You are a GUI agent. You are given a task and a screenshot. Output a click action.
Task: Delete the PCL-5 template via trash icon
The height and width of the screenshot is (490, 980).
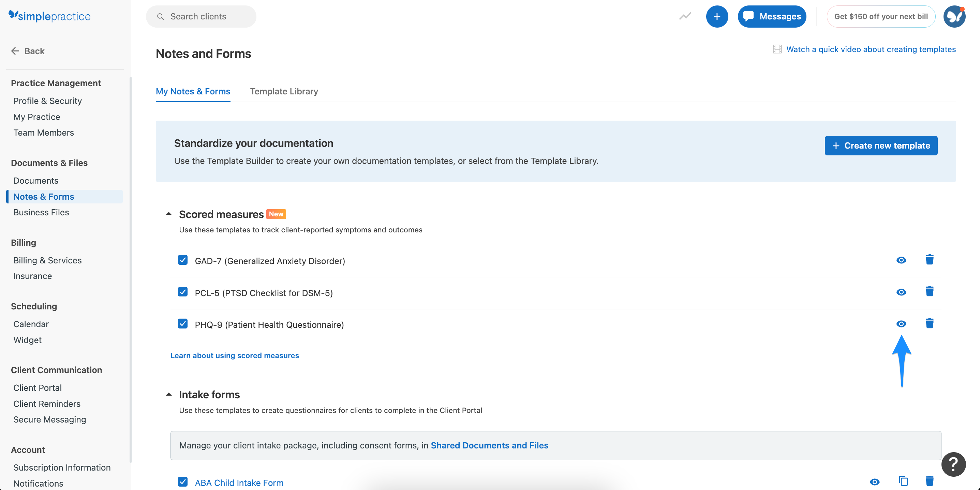(930, 292)
